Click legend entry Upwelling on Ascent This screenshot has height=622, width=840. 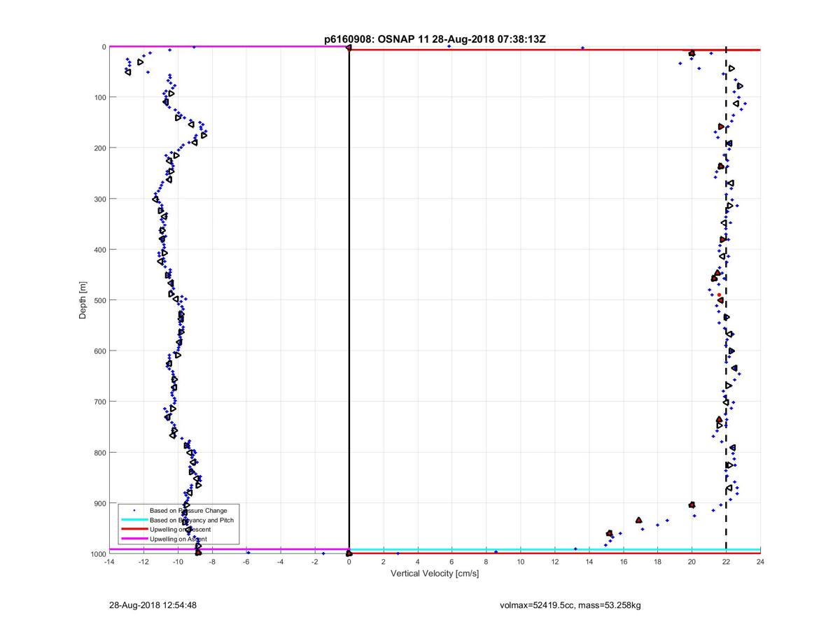(178, 539)
